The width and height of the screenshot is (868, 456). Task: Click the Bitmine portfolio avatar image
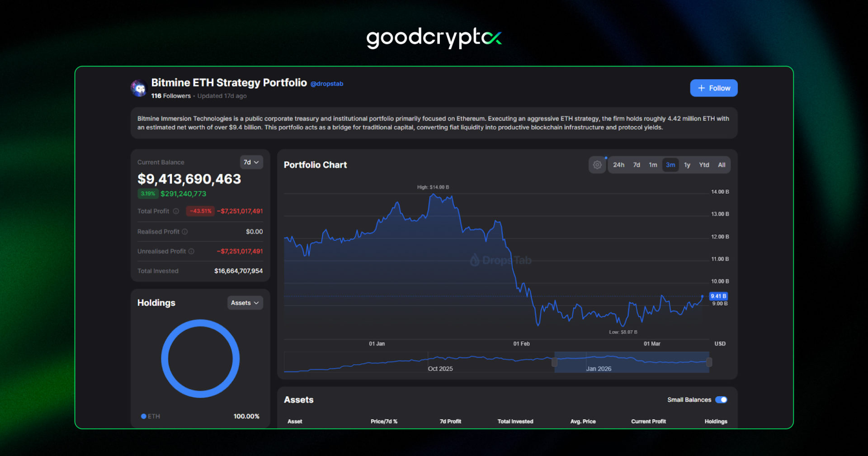[x=138, y=87]
